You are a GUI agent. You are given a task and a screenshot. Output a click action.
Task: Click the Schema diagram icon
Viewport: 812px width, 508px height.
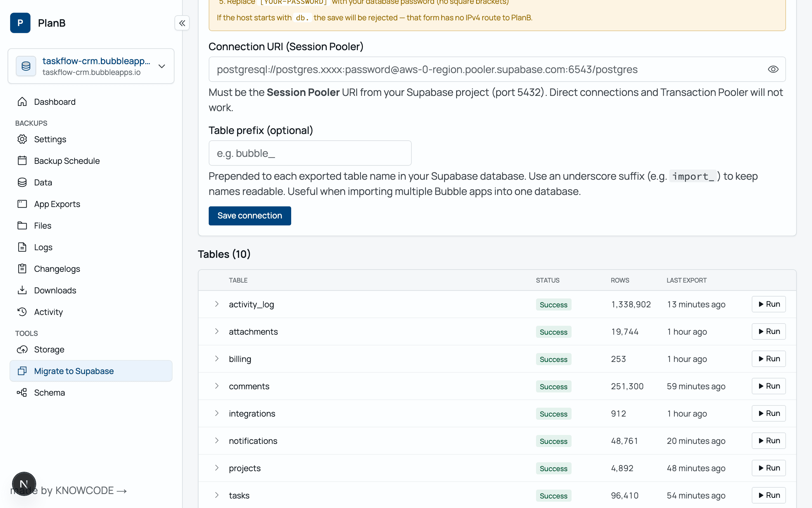click(22, 392)
